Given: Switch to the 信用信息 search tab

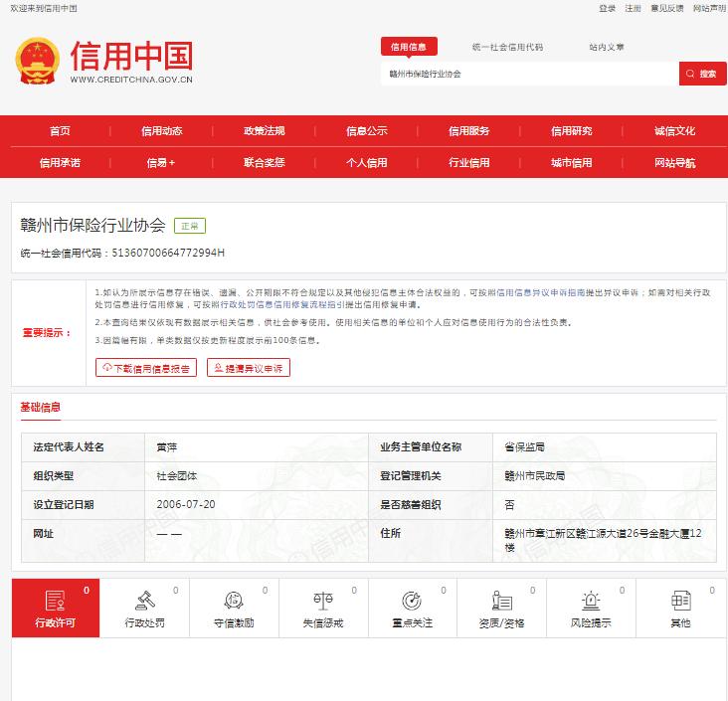Looking at the screenshot, I should tap(409, 47).
